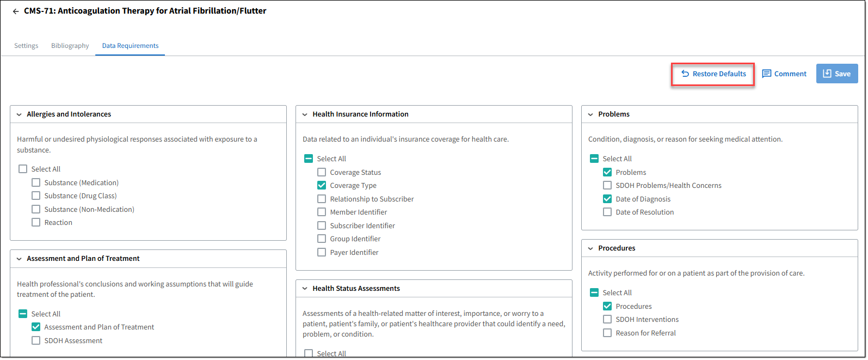Uncheck the Coverage Type checkbox
The width and height of the screenshot is (868, 360).
tap(322, 185)
